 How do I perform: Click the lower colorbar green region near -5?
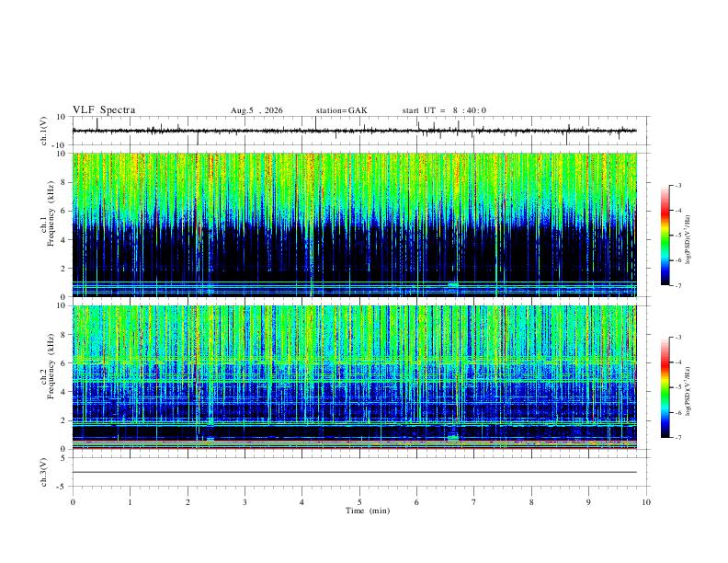click(x=665, y=386)
